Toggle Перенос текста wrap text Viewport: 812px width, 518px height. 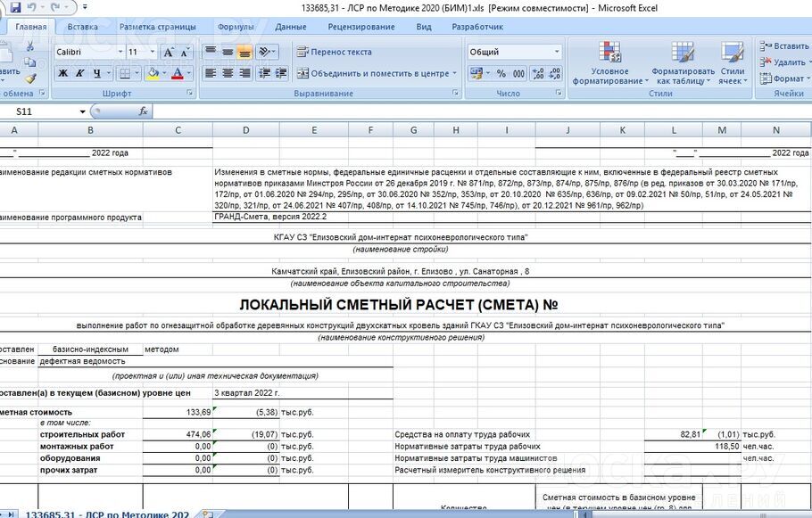(x=334, y=52)
